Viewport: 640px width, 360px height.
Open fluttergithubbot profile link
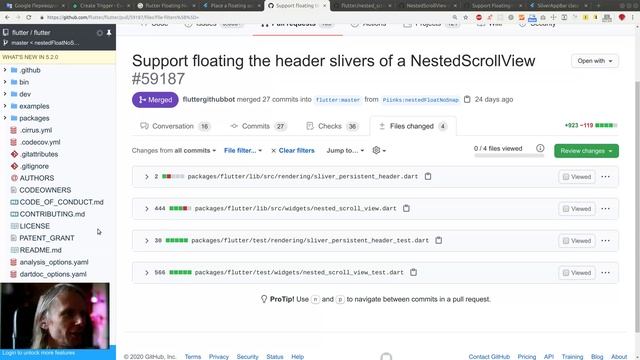tap(209, 99)
